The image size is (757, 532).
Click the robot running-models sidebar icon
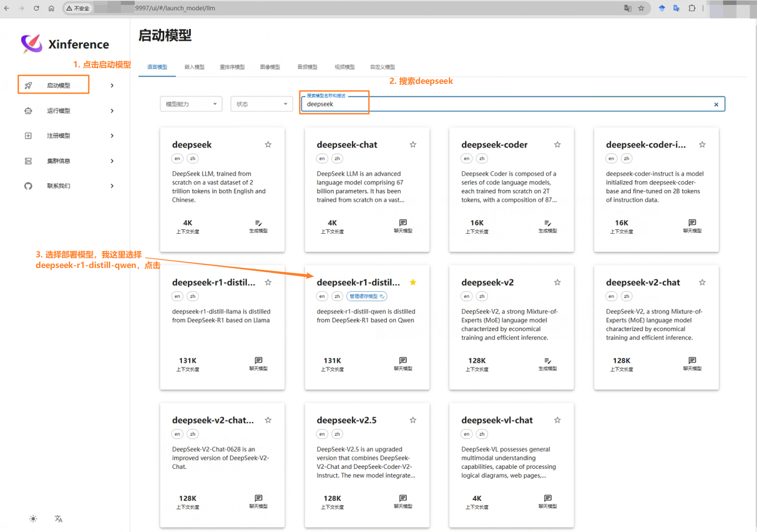[x=28, y=111]
